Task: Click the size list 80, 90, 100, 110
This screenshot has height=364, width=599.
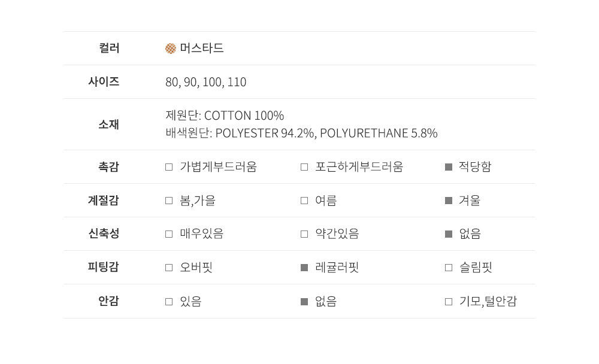Action: coord(206,82)
